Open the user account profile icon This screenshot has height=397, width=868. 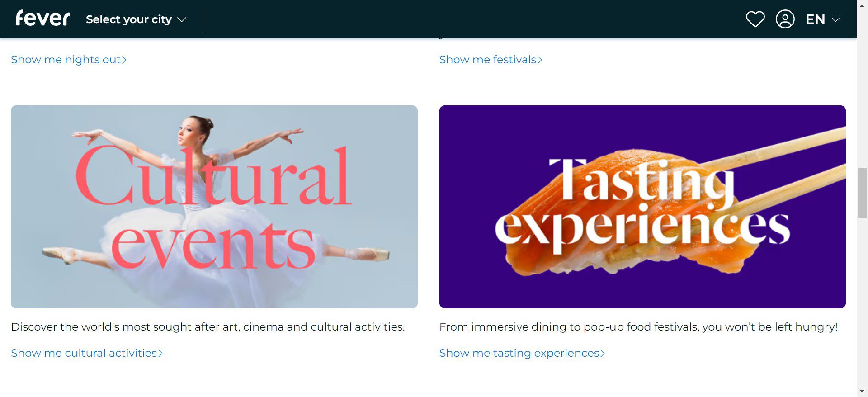pyautogui.click(x=785, y=19)
